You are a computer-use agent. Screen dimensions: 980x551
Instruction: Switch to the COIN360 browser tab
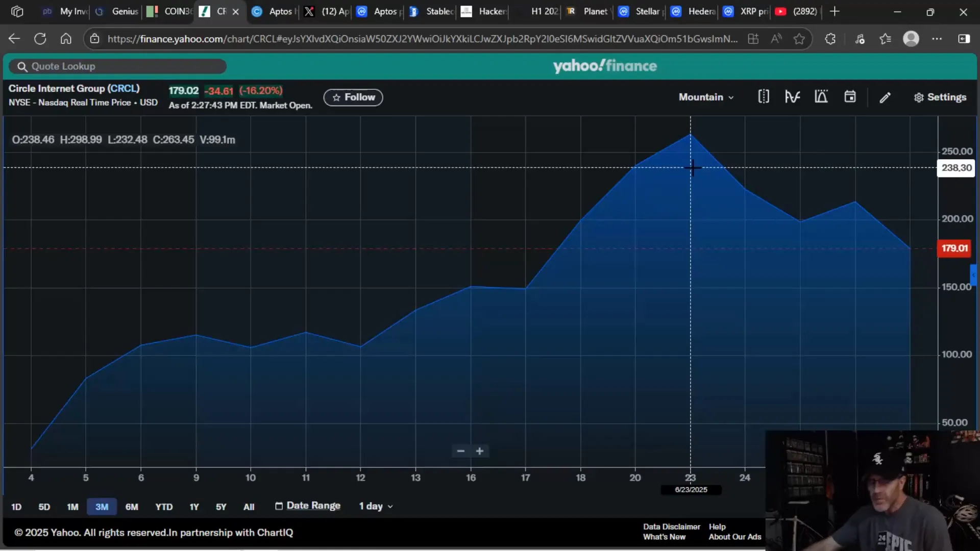168,11
